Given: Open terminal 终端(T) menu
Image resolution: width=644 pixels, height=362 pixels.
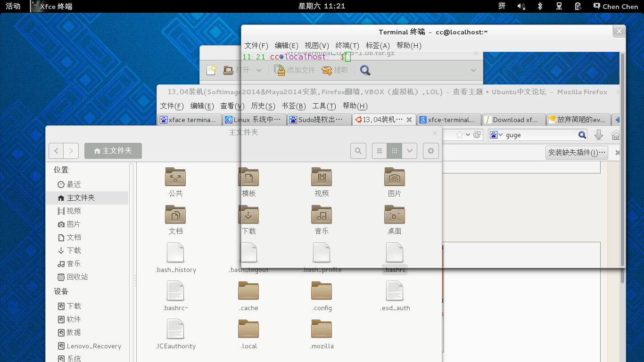Looking at the screenshot, I should point(347,45).
